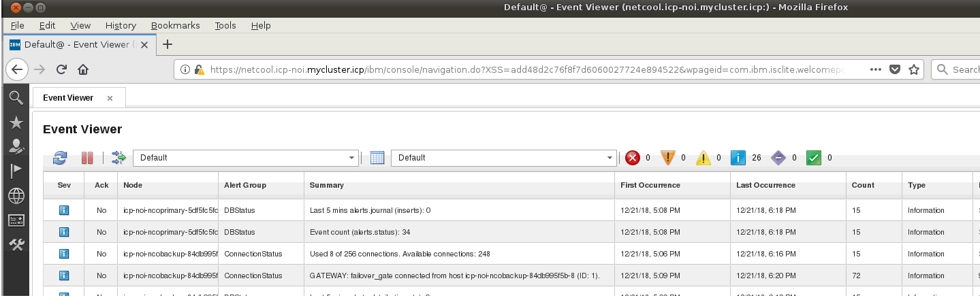The height and width of the screenshot is (300, 980).
Task: Open the File menu
Action: click(x=18, y=25)
